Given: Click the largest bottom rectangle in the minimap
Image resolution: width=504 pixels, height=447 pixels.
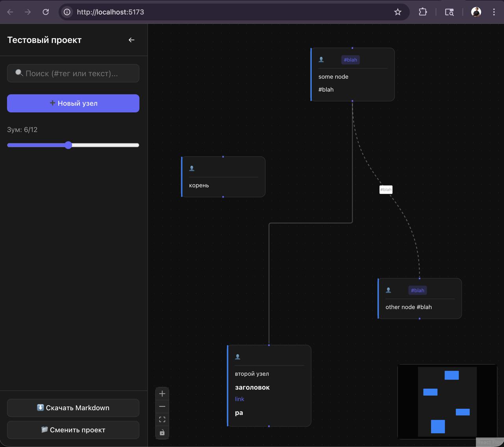Looking at the screenshot, I should pyautogui.click(x=438, y=427).
